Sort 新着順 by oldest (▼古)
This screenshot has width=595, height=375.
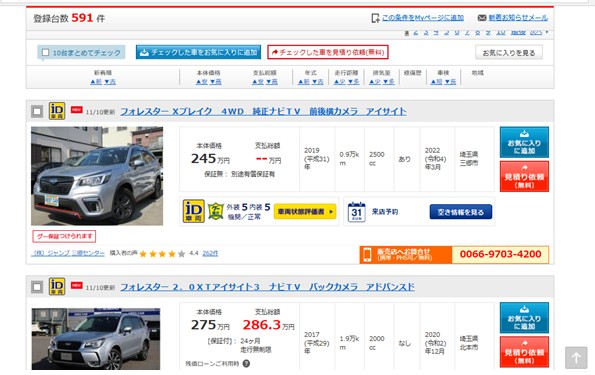[x=110, y=82]
